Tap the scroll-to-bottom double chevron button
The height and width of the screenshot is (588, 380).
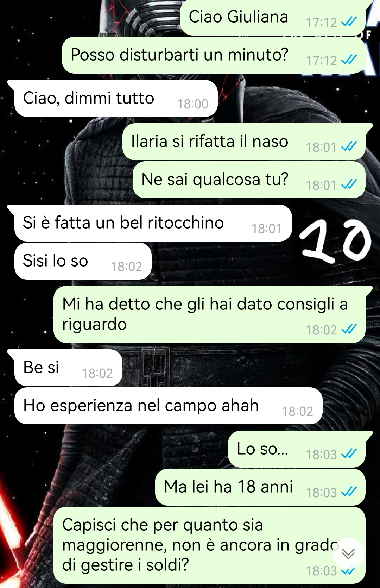pyautogui.click(x=348, y=554)
